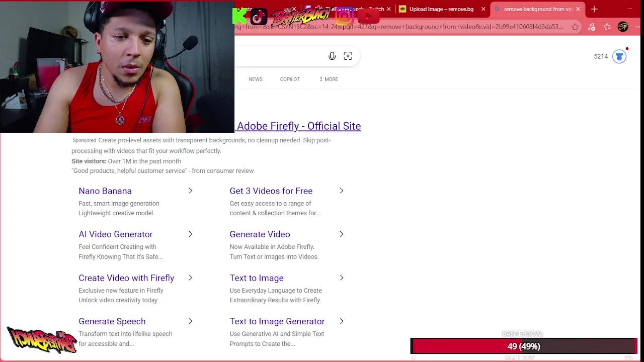Open the Generate Speech sitelink
Viewport: 644px width, 362px height.
(x=112, y=321)
